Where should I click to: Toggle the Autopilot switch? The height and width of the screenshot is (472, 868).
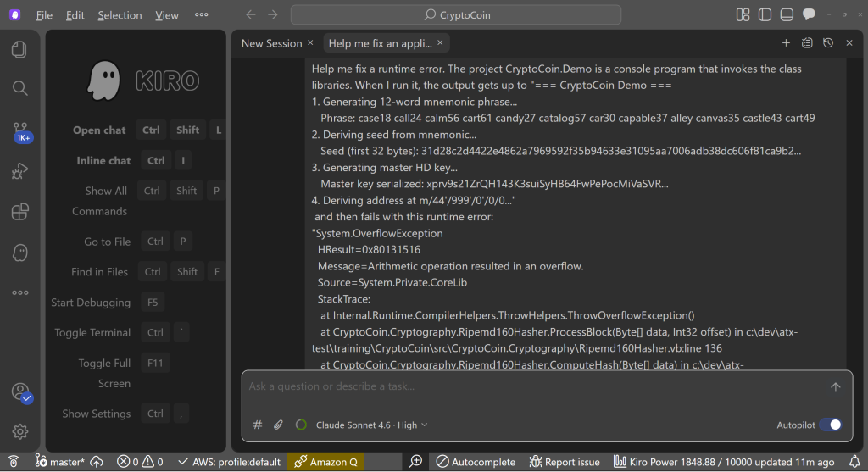(831, 425)
